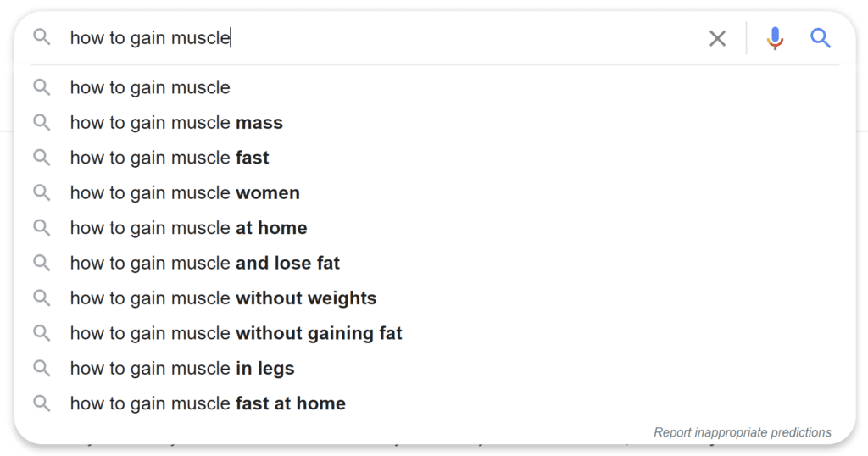Viewport: 868px width, 456px height.
Task: Select suggestion 'how to gain muscle'
Action: (435, 87)
